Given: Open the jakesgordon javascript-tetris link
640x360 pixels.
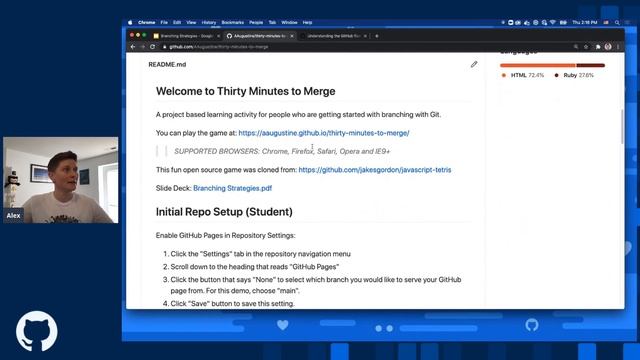Looking at the screenshot, I should coord(375,170).
